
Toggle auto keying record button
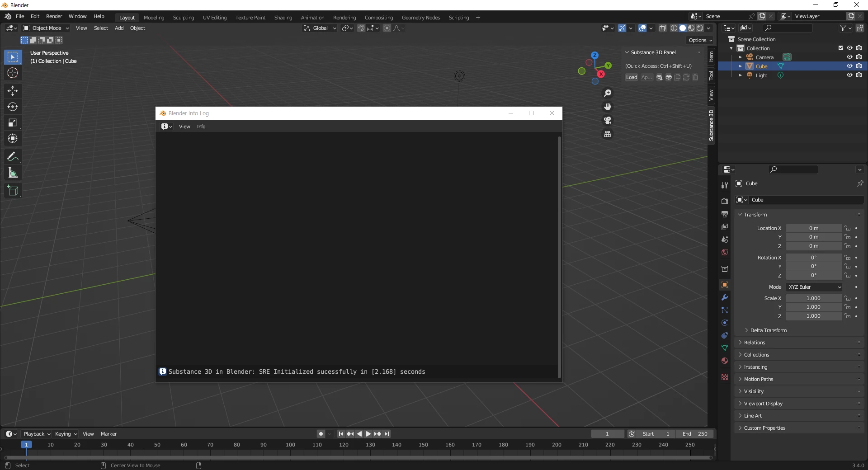coord(321,434)
